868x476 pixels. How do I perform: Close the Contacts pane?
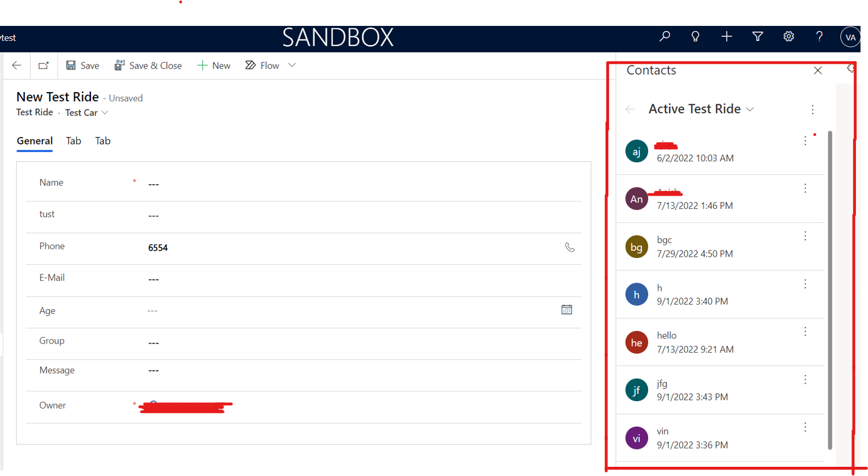click(x=817, y=70)
